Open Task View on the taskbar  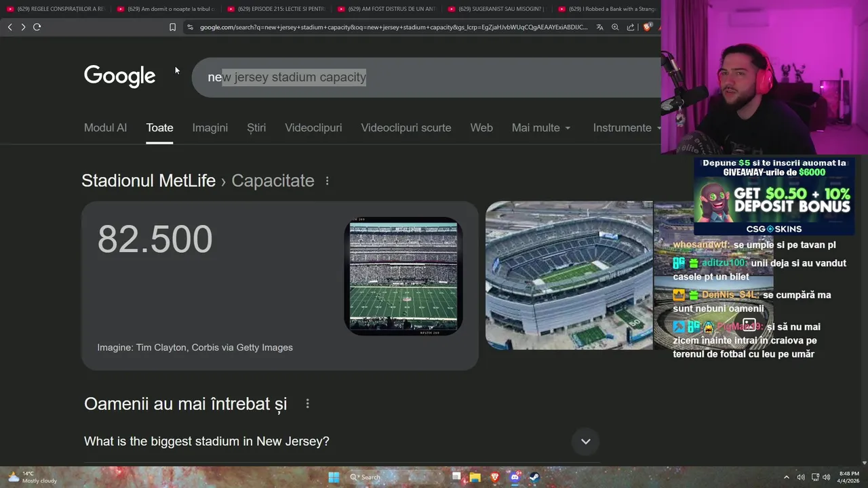pyautogui.click(x=456, y=477)
